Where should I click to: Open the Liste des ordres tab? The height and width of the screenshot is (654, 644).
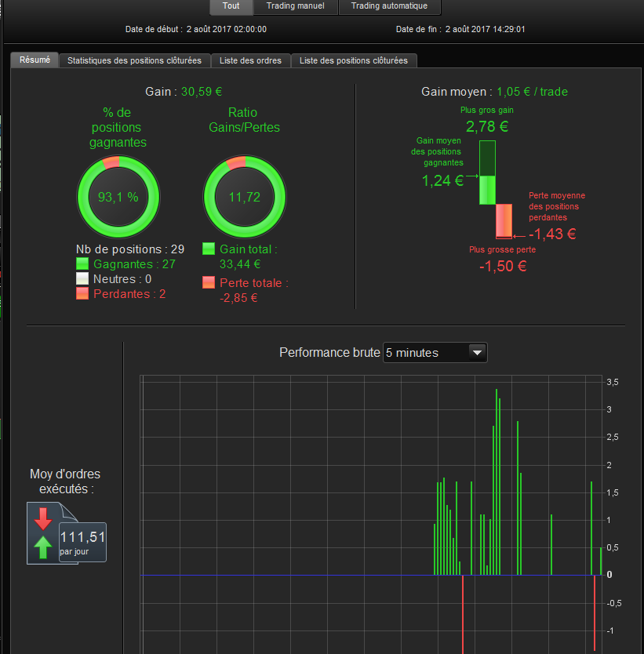(250, 60)
